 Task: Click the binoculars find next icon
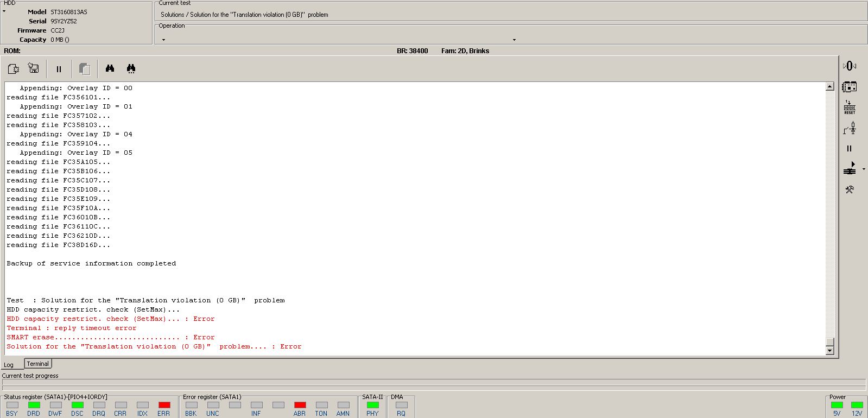131,68
